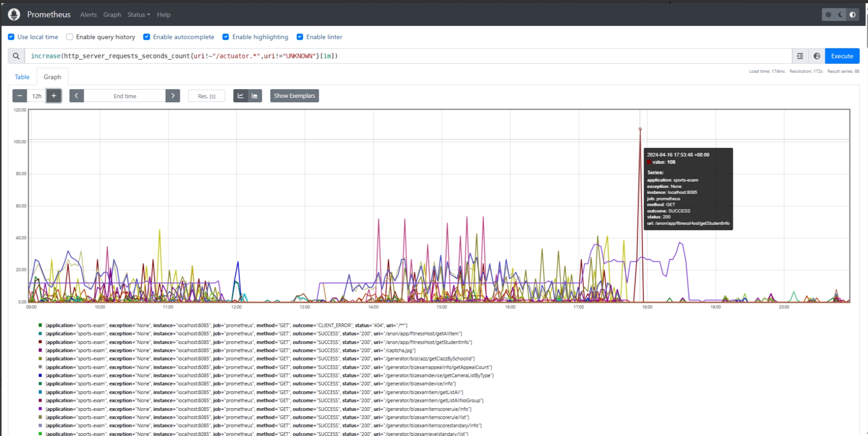Screen dimensions: 868x436
Task: Select the Graph tab below the query
Action: point(52,77)
